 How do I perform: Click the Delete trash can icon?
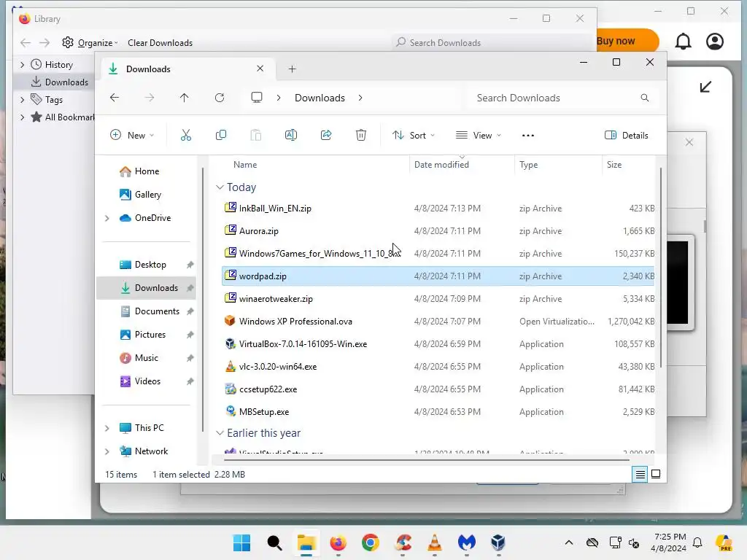pos(361,135)
